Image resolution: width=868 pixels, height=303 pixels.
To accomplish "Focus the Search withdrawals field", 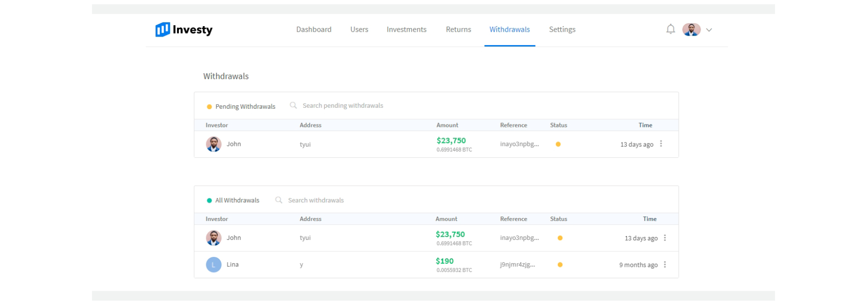I will (316, 200).
